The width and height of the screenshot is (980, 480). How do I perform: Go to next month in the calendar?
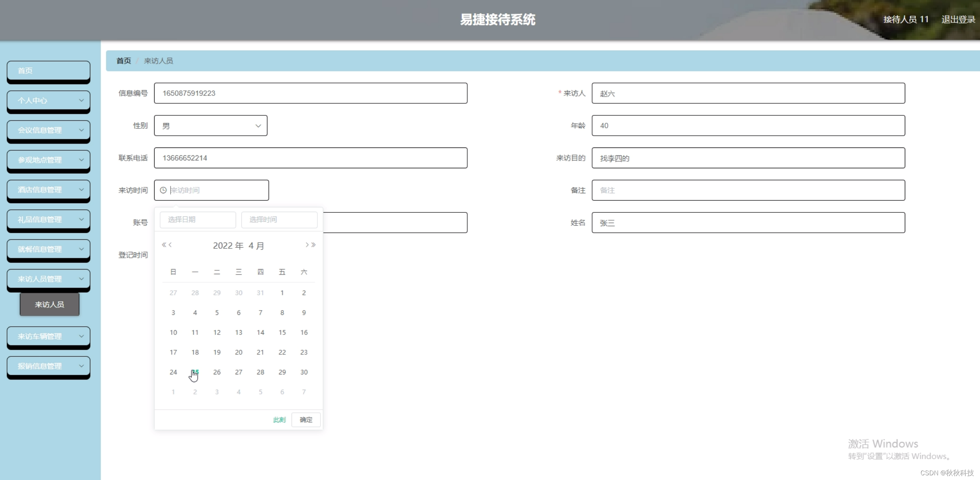click(306, 244)
